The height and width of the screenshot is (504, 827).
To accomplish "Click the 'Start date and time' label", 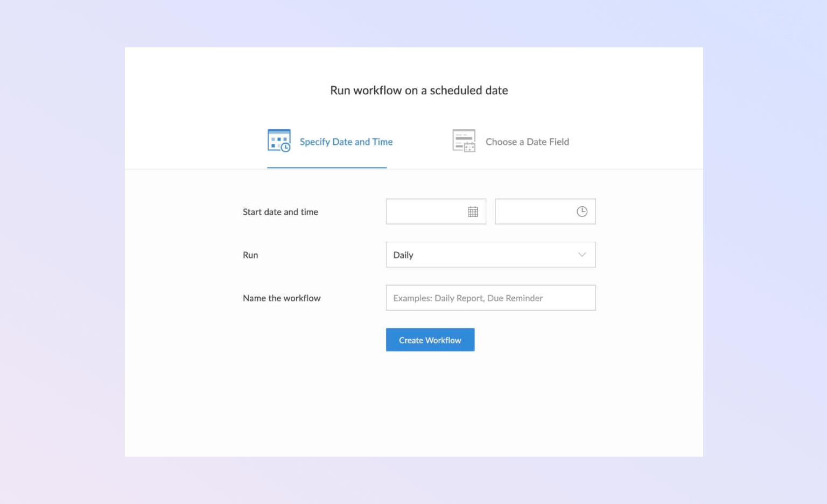I will point(280,212).
